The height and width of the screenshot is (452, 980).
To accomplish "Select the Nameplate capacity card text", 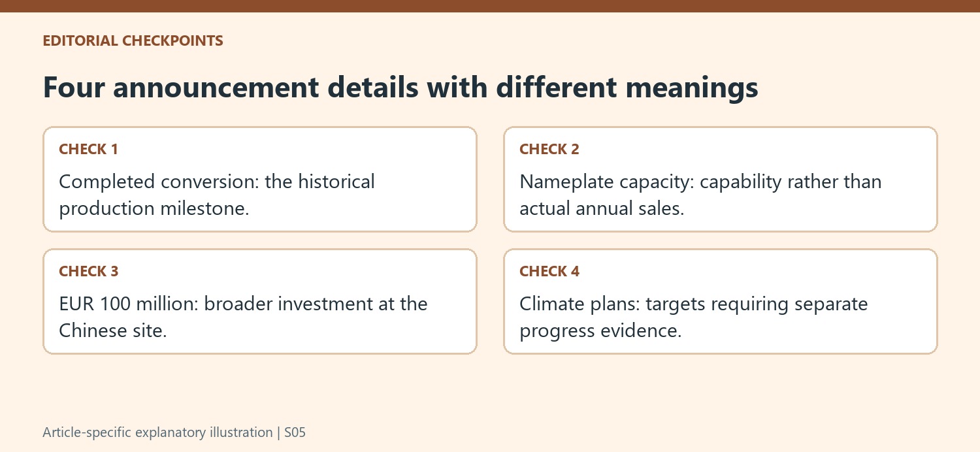I will pyautogui.click(x=700, y=195).
